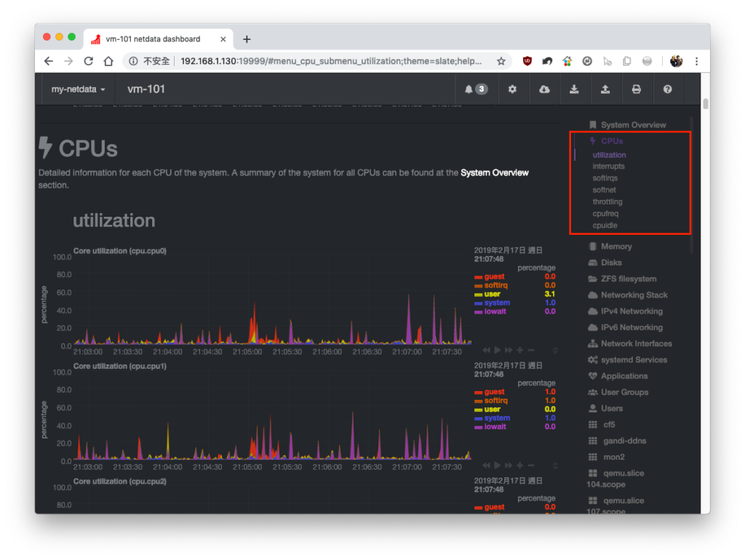
Task: Toggle the iowait dimension in cpu0 legend
Action: click(495, 311)
